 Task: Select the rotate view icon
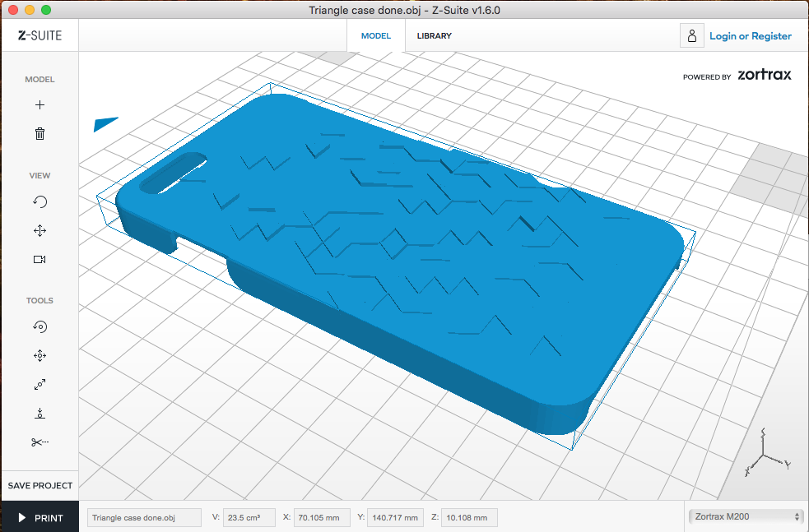pos(40,202)
